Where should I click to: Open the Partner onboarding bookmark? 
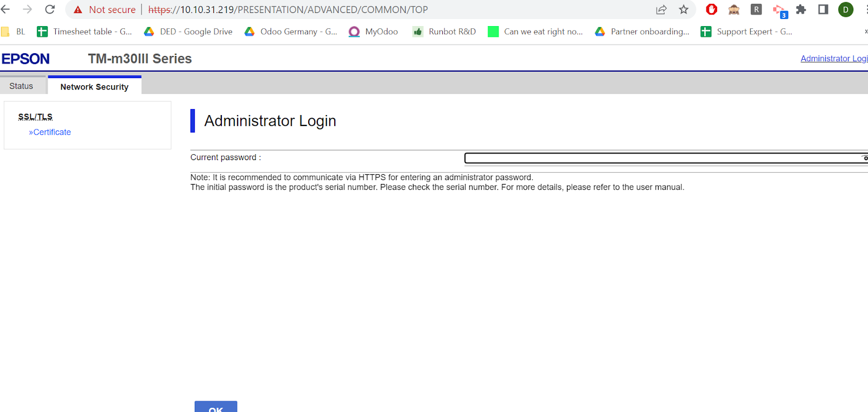pyautogui.click(x=642, y=31)
